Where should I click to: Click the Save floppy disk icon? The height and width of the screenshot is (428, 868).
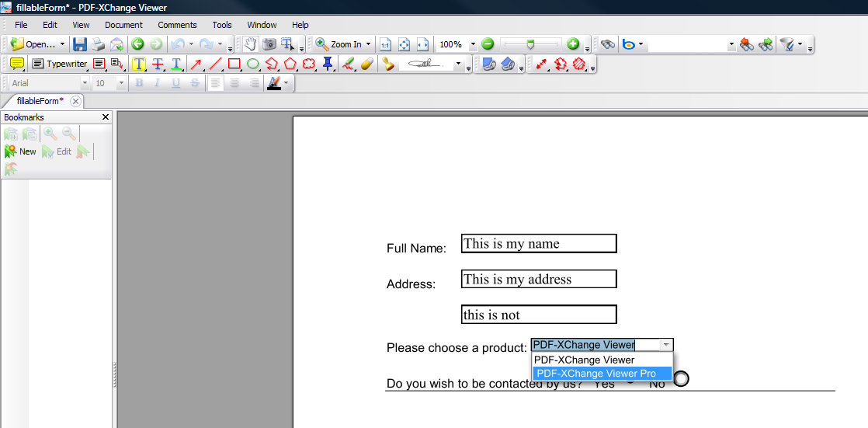(x=80, y=44)
